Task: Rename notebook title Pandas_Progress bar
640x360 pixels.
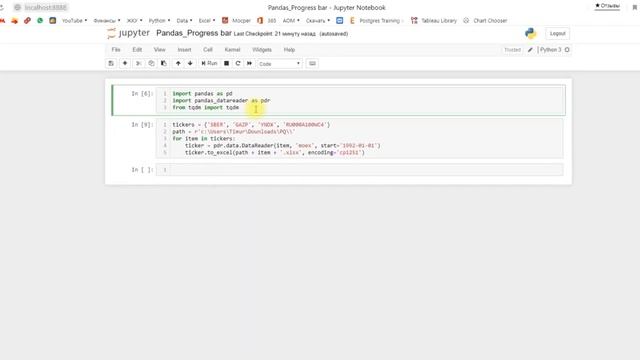Action: (194, 33)
